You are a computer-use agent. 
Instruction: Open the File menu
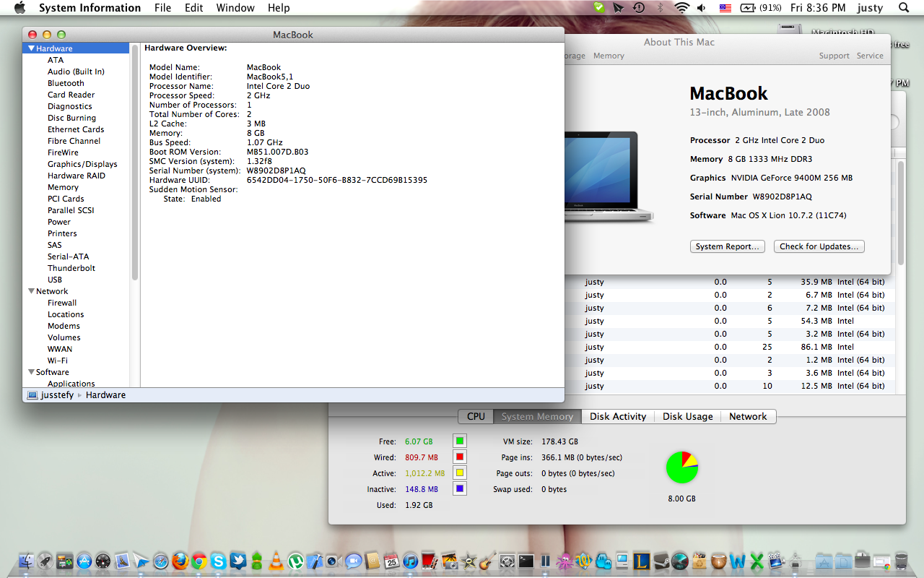tap(162, 8)
